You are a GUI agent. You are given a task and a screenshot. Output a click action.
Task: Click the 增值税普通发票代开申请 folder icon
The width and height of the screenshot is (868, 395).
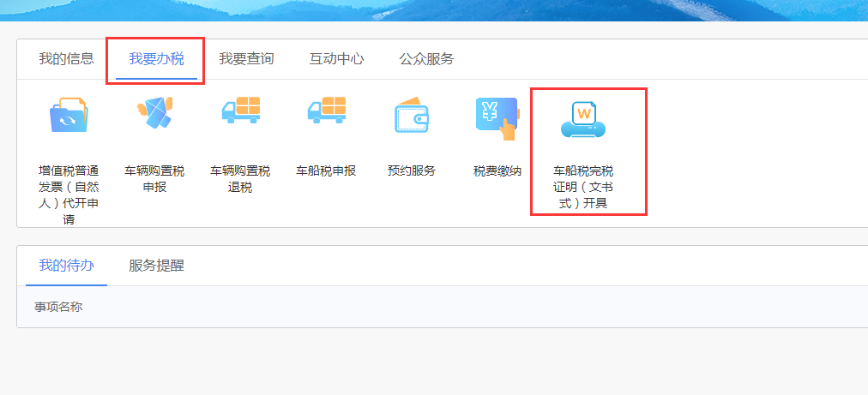point(69,116)
